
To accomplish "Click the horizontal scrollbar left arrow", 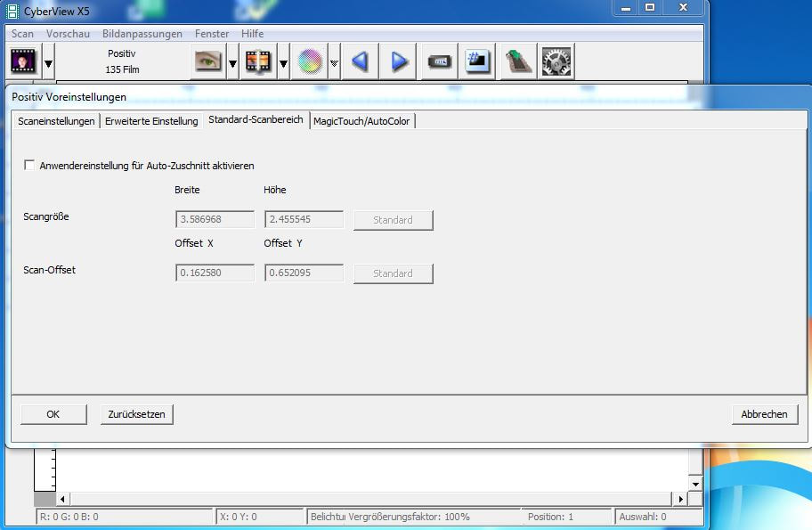I will coord(62,500).
